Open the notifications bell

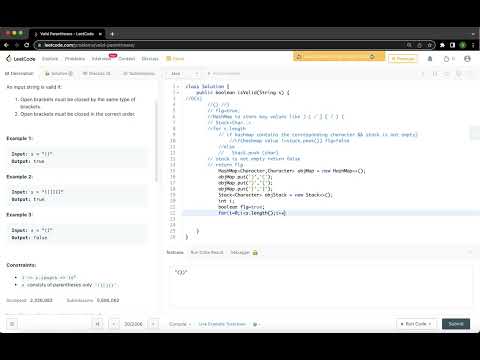pos(430,59)
